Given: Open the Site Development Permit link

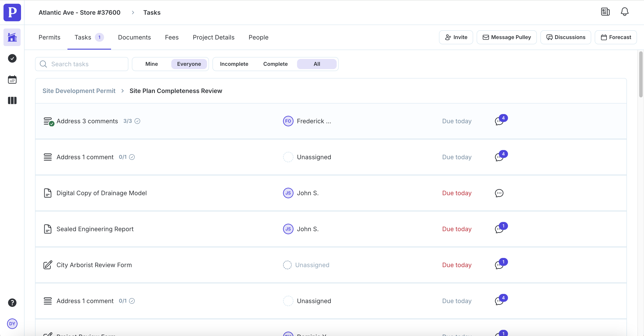Looking at the screenshot, I should click(x=79, y=91).
